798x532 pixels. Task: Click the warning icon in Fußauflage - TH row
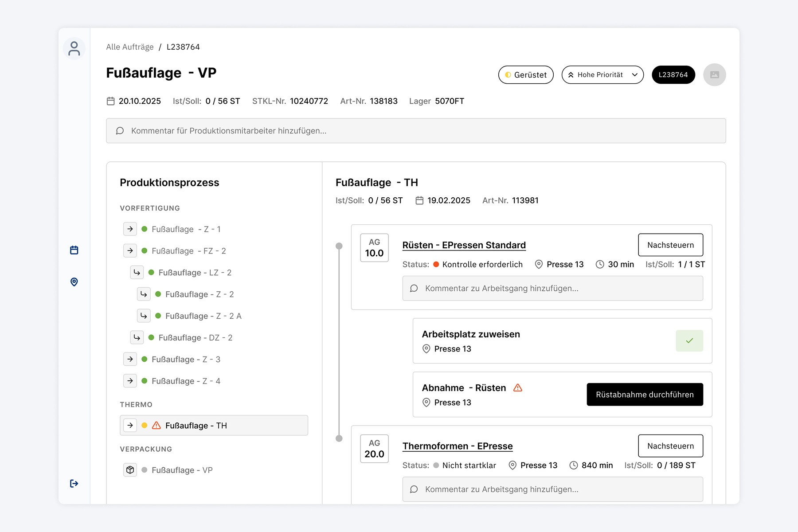(x=156, y=426)
